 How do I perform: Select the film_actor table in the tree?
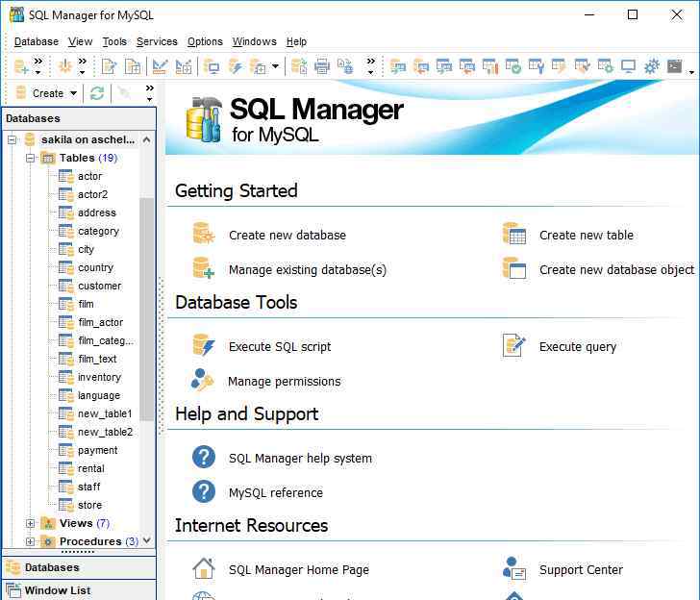100,322
